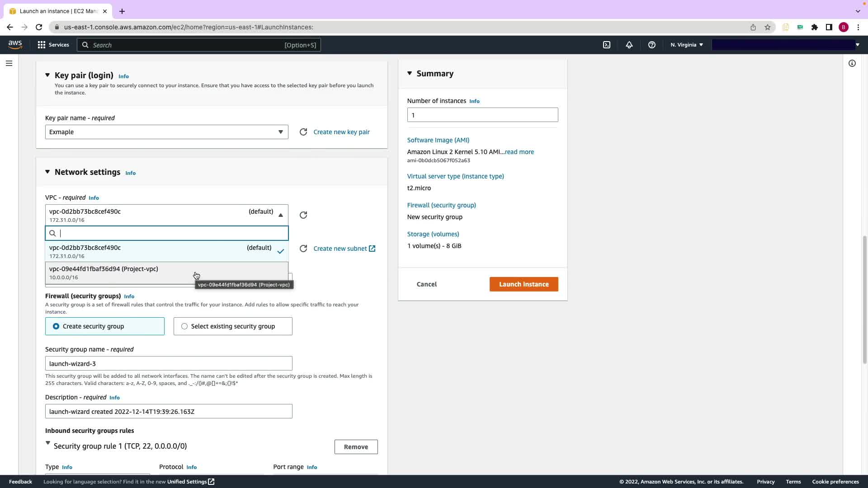This screenshot has width=868, height=488.
Task: Click refresh icon next to VPC dropdown
Action: (x=303, y=215)
